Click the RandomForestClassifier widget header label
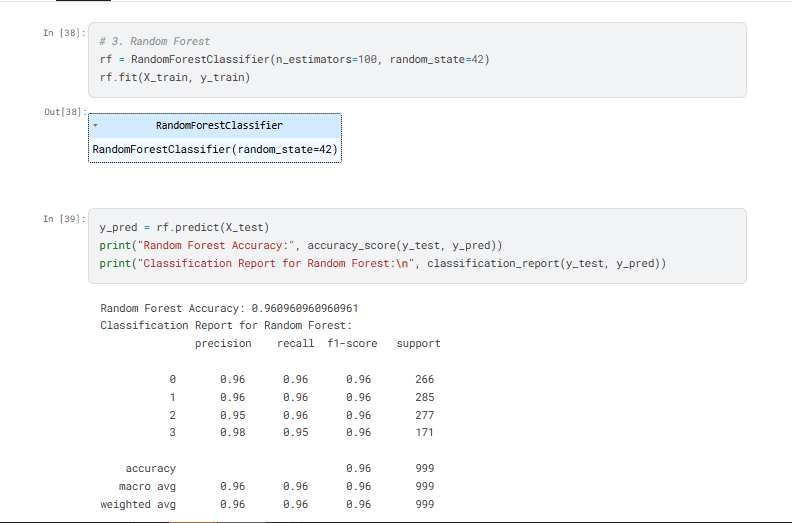Screen dimensions: 792x523 219,126
